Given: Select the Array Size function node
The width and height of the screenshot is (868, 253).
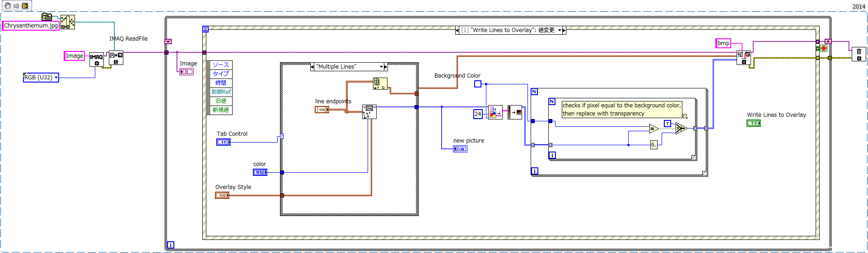Looking at the screenshot, I should point(380,83).
